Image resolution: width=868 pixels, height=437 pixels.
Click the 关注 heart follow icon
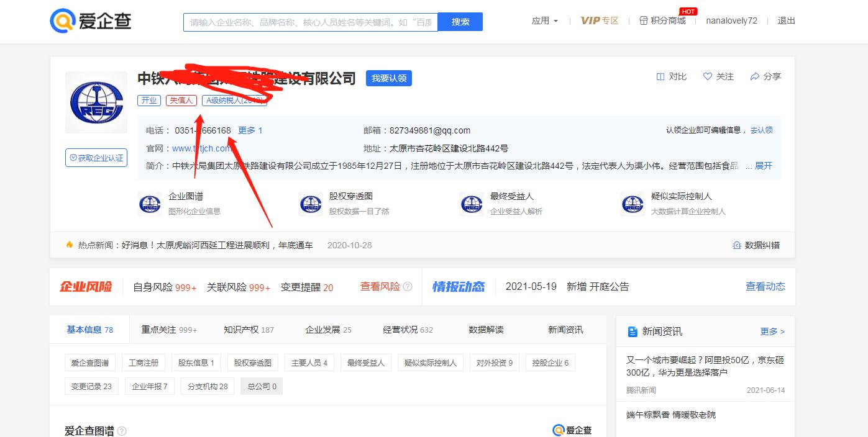click(x=708, y=76)
